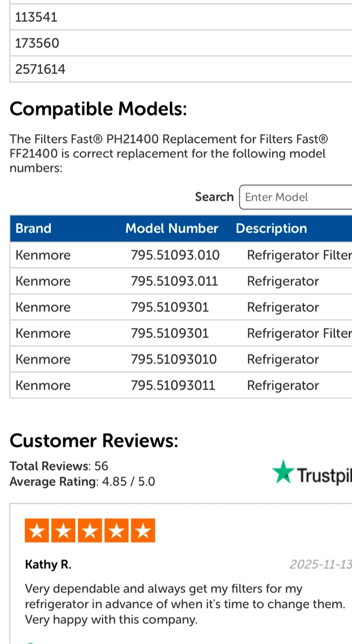This screenshot has height=644, width=352.
Task: Sort table by Brand column header
Action: click(x=34, y=229)
